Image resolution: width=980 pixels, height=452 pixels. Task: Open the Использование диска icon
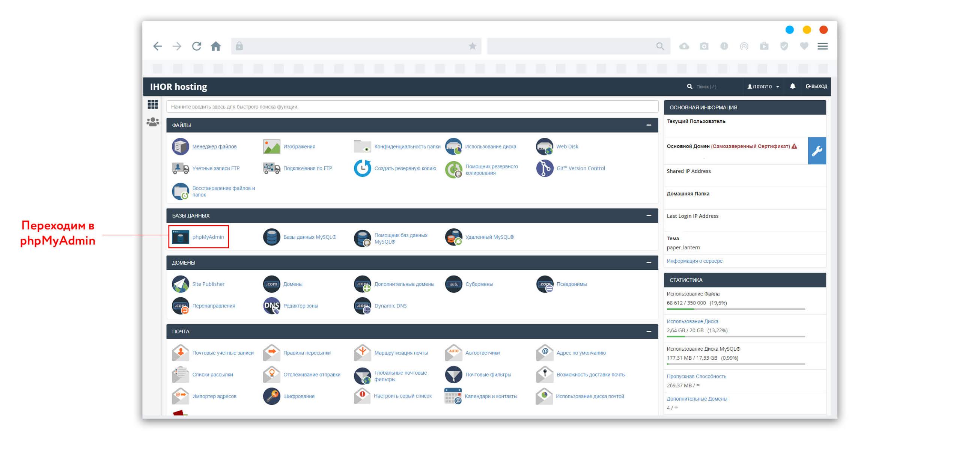click(x=453, y=146)
